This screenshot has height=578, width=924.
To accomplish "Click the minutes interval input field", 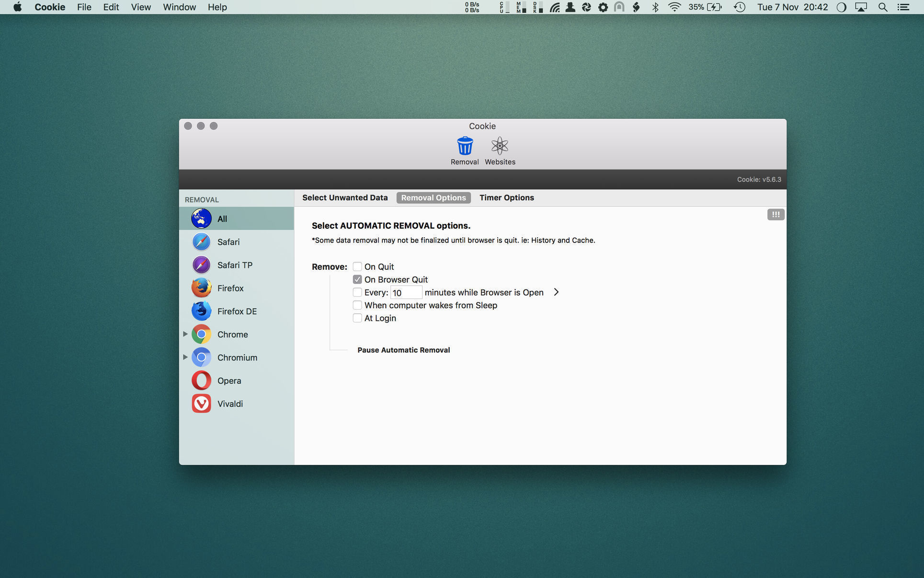I will [406, 293].
